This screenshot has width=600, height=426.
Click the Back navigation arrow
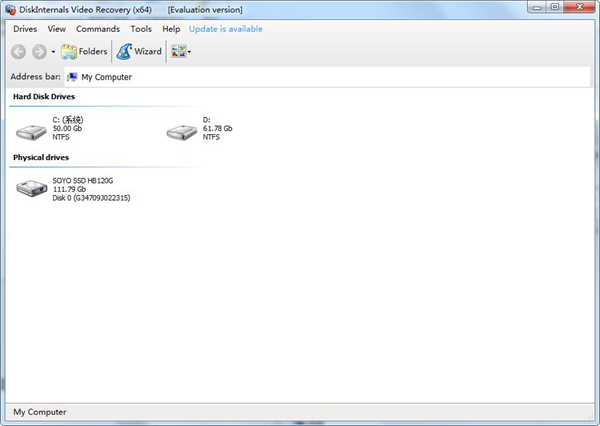pyautogui.click(x=18, y=51)
